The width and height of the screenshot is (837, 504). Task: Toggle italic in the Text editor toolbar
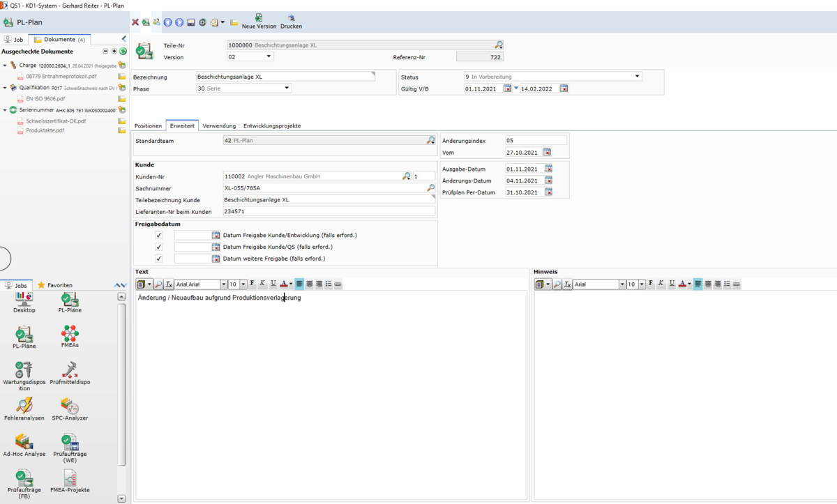tap(263, 284)
